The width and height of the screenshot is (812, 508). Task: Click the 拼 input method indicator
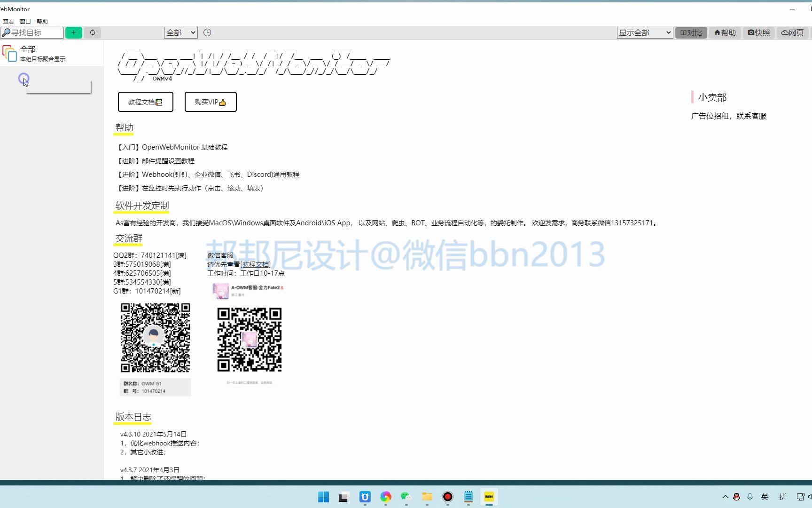pos(783,497)
